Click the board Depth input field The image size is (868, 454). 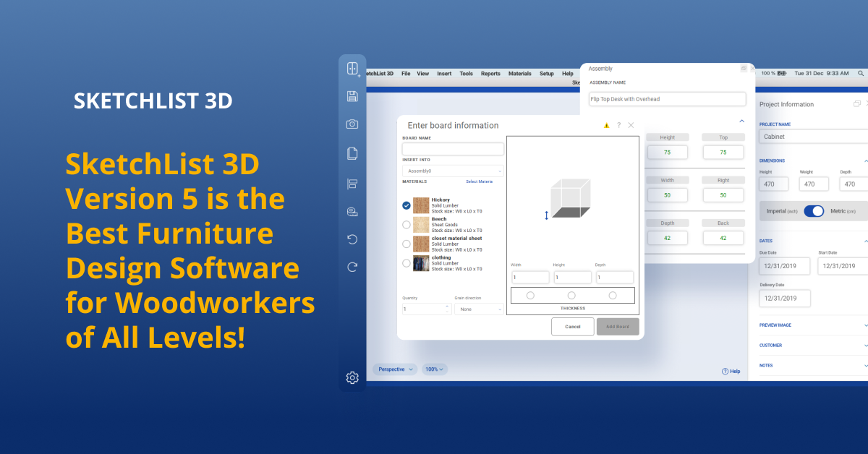614,277
